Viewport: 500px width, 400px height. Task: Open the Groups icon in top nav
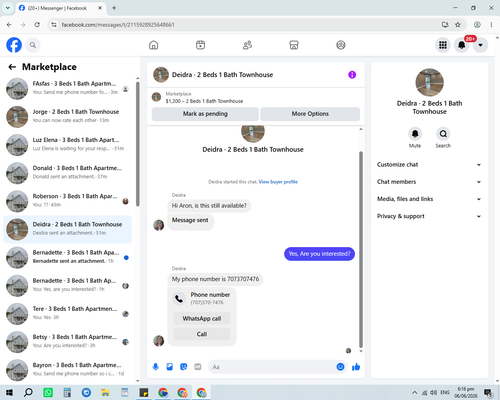click(341, 45)
